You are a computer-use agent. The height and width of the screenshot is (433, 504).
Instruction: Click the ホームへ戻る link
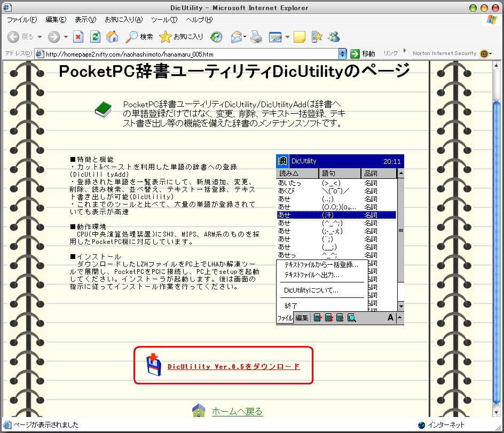(237, 412)
